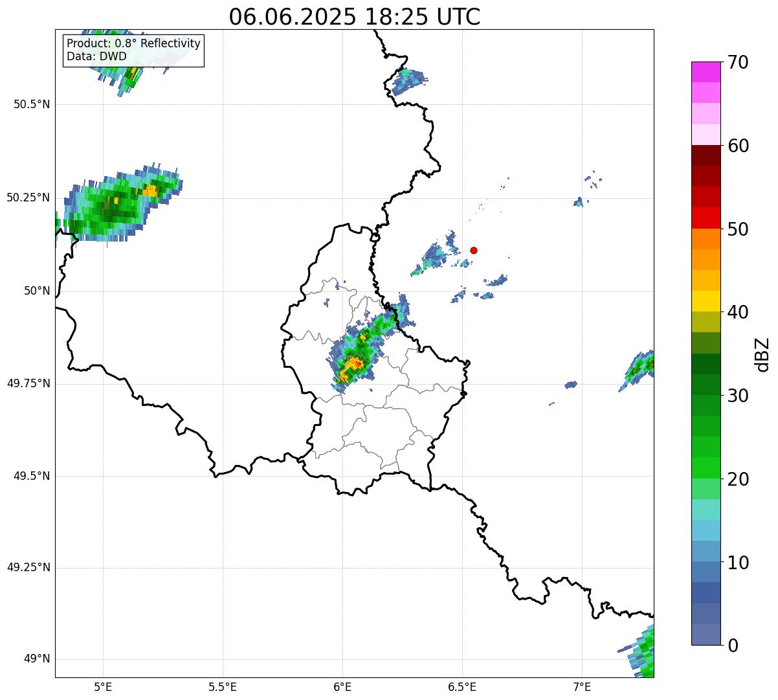Viewport: 778px width, 700px height.
Task: Click the 5°E longitude label
Action: click(103, 686)
